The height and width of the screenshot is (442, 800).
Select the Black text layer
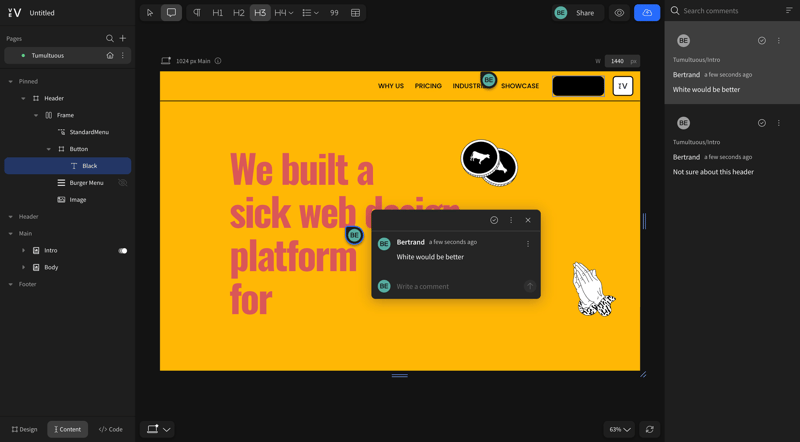coord(68,166)
